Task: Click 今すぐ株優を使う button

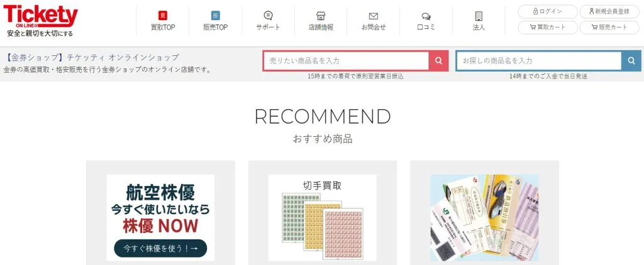Action: [160, 248]
